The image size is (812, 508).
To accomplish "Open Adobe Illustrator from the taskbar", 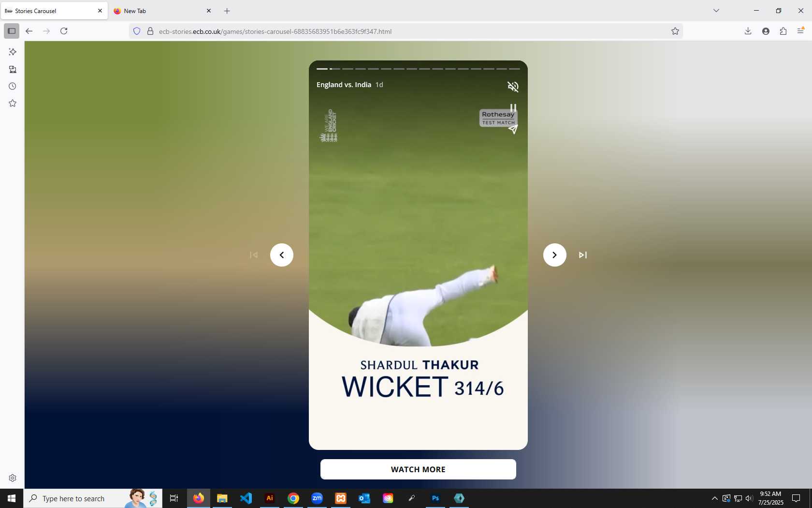I will pyautogui.click(x=270, y=498).
